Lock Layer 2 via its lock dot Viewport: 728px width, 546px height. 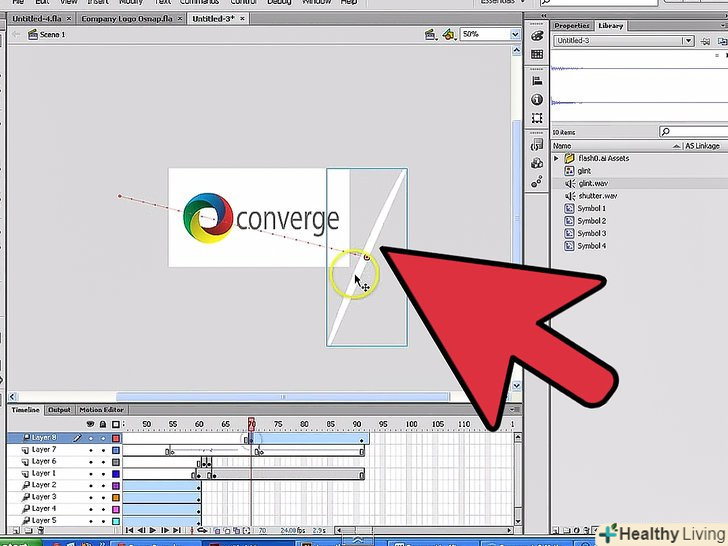(x=103, y=486)
